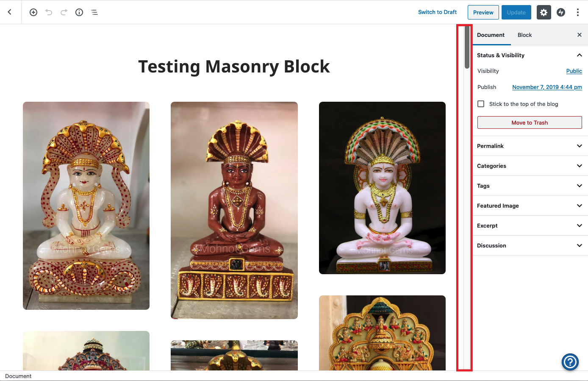The width and height of the screenshot is (588, 381).
Task: Switch the post to draft
Action: pos(437,12)
